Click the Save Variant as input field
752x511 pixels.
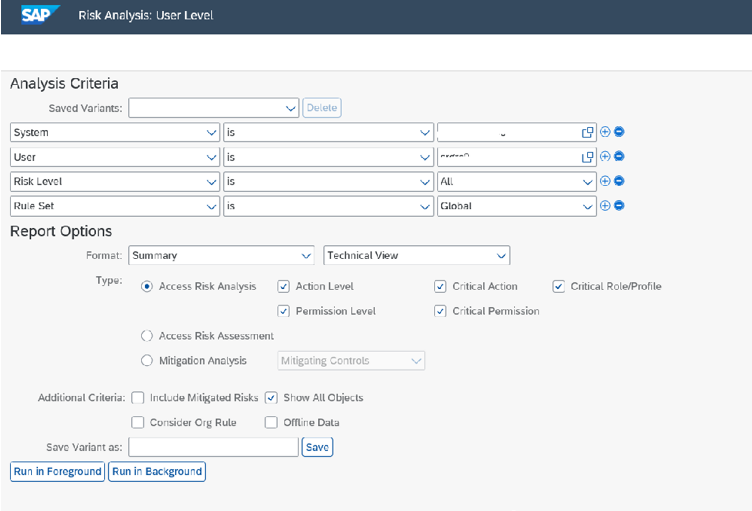point(213,447)
